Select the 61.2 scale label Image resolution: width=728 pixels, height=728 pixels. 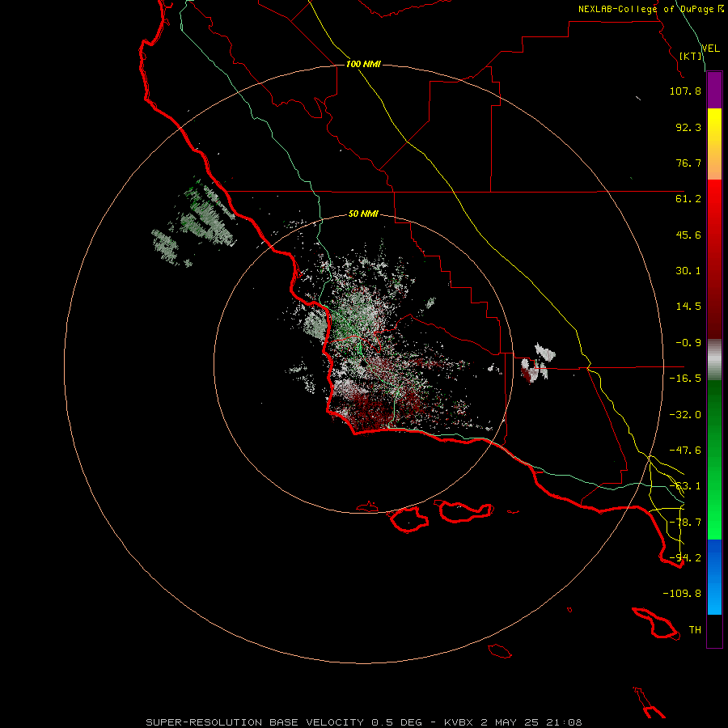pos(688,199)
